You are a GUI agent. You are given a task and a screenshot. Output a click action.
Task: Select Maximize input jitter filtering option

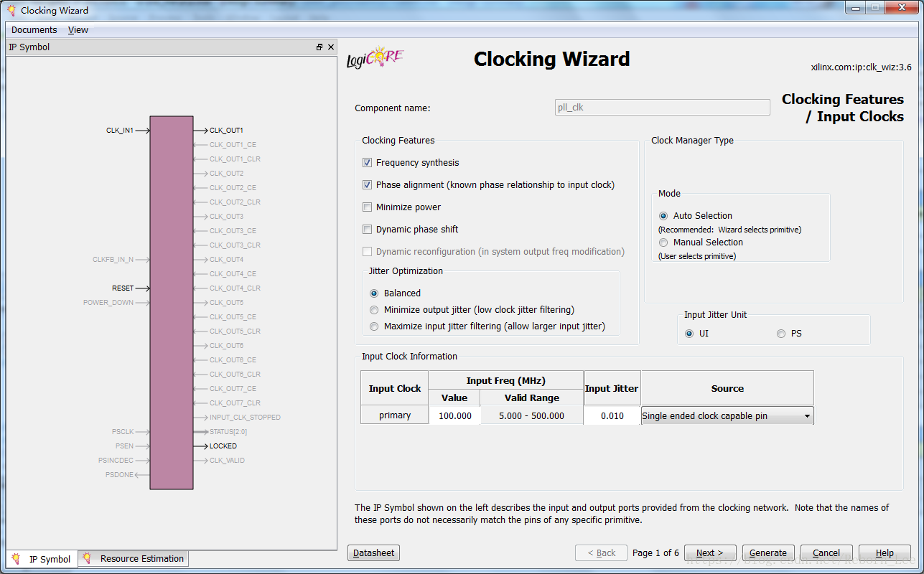coord(374,326)
